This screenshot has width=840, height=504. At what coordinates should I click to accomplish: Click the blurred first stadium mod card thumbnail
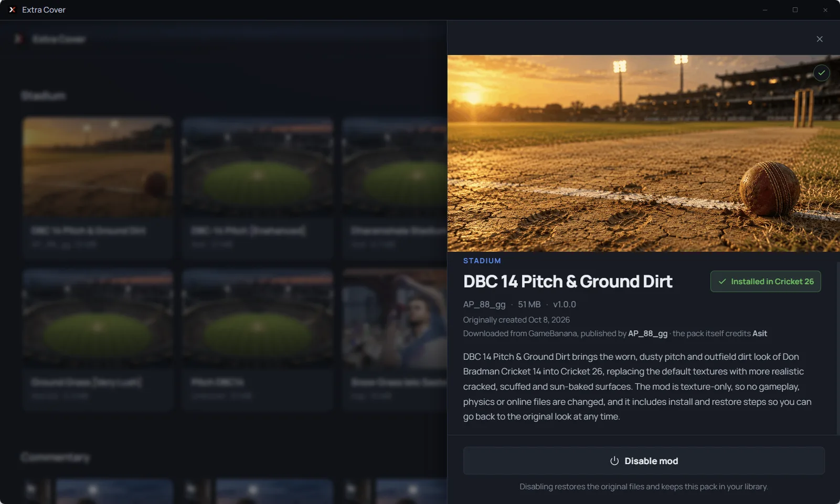point(98,166)
